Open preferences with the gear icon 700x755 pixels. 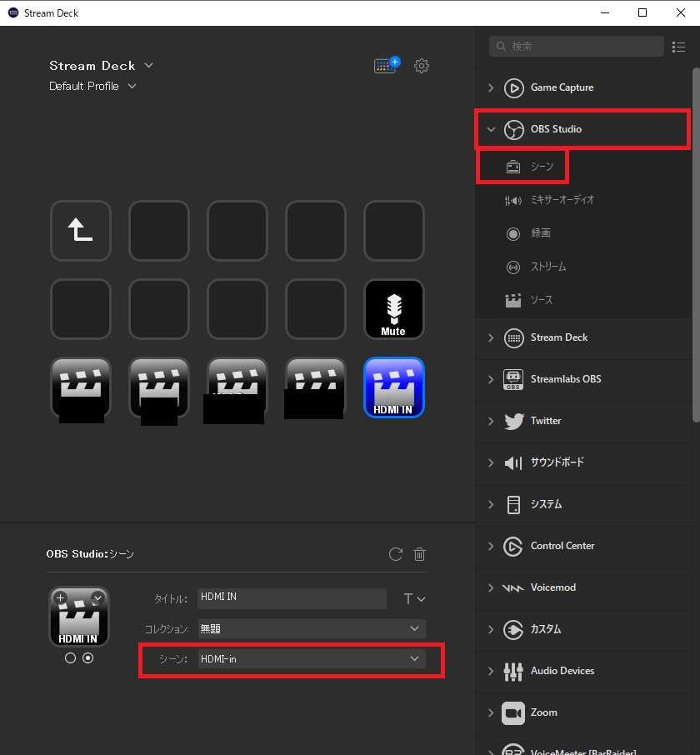[x=422, y=66]
